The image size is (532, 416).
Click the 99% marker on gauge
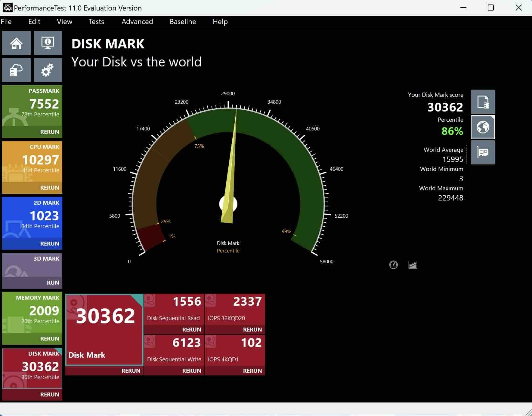pos(286,231)
